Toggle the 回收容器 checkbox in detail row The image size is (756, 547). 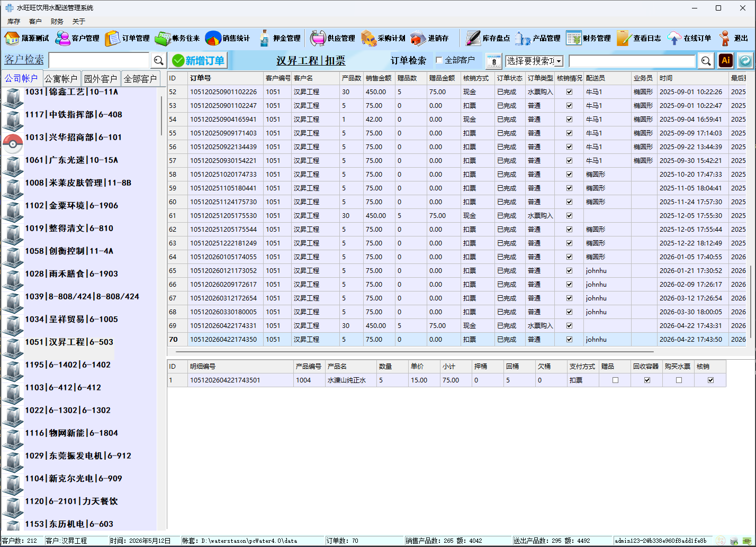pos(647,380)
